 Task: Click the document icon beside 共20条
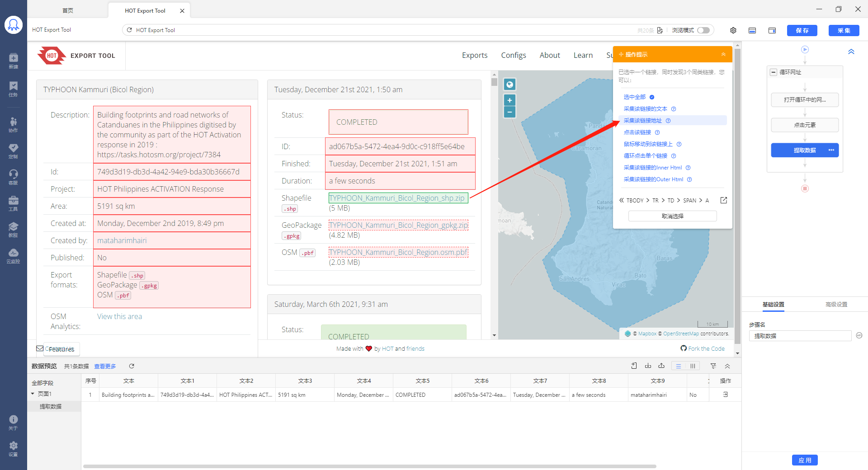[660, 30]
